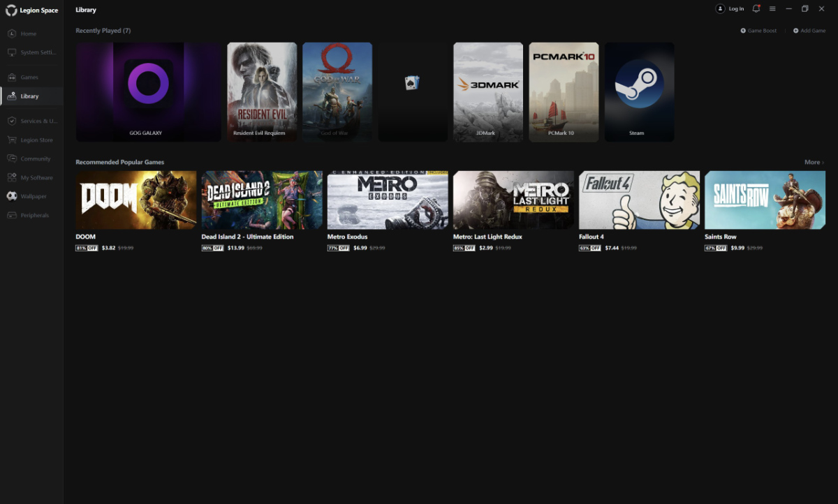
Task: Open the Resident Evil Requiem tile
Action: coord(262,92)
